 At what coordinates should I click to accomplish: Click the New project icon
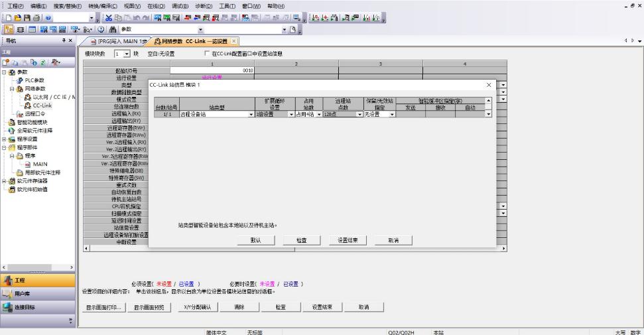click(x=9, y=18)
